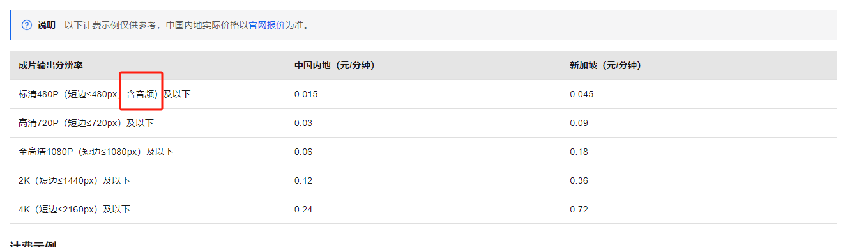Select the 0.72 price cell
The width and height of the screenshot is (868, 247).
[x=699, y=209]
